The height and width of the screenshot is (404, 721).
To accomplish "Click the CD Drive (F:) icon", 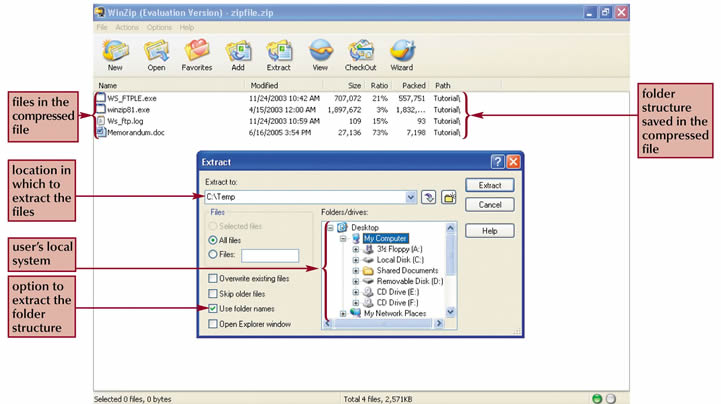I will click(368, 302).
